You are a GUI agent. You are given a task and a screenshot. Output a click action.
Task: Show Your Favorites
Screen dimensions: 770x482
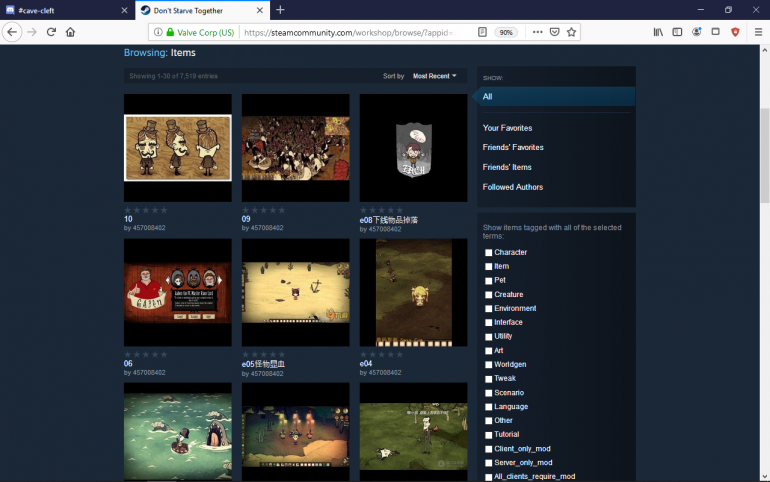tap(507, 128)
